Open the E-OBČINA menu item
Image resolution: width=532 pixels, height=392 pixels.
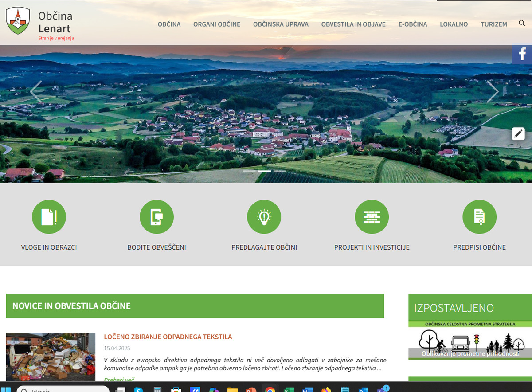click(x=413, y=24)
